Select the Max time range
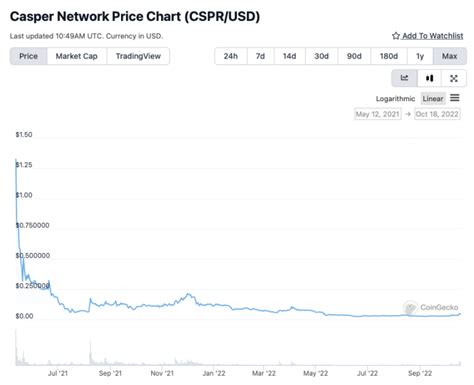The image size is (474, 385). (x=449, y=56)
